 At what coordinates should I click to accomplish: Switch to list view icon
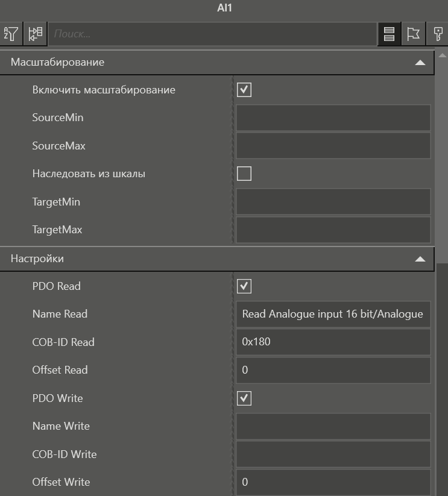coord(389,34)
